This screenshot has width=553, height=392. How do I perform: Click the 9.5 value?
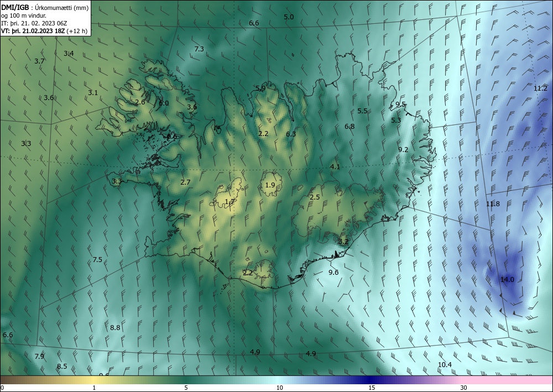(x=400, y=104)
